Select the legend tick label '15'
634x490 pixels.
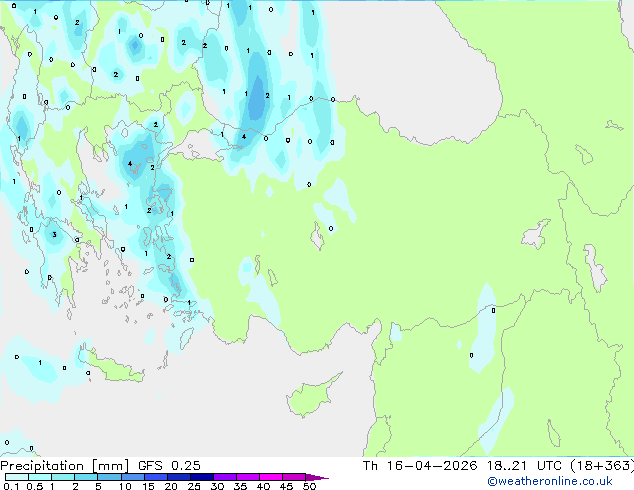pos(148,486)
